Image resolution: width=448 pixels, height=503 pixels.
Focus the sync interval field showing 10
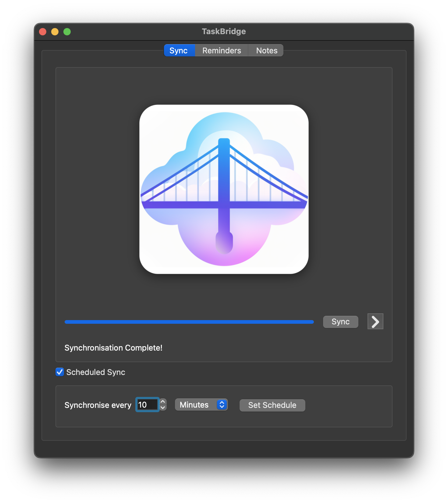click(x=147, y=405)
